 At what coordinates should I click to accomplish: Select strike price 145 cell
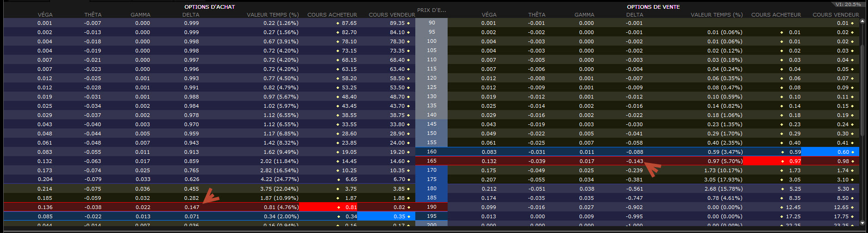coord(431,124)
